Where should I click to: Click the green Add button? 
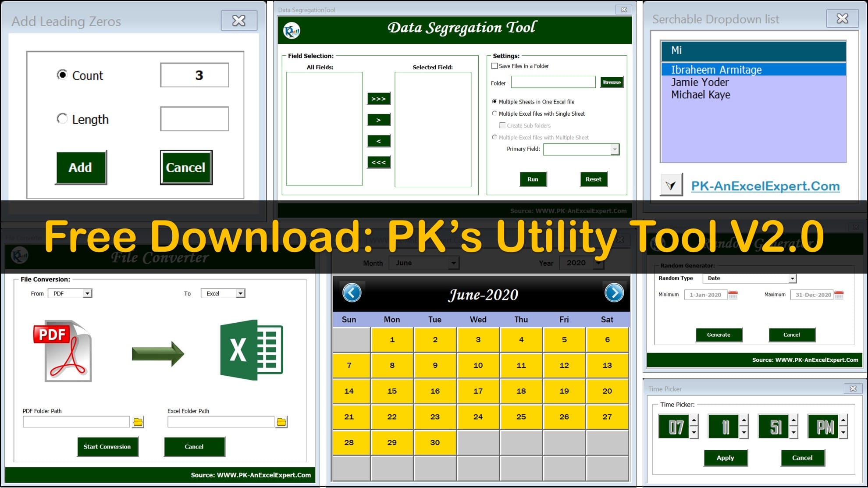(x=81, y=167)
